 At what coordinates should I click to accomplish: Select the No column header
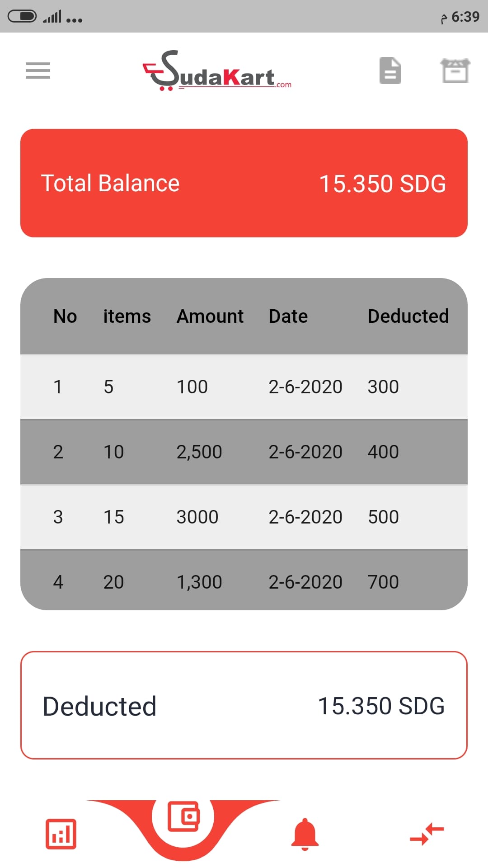pos(65,316)
